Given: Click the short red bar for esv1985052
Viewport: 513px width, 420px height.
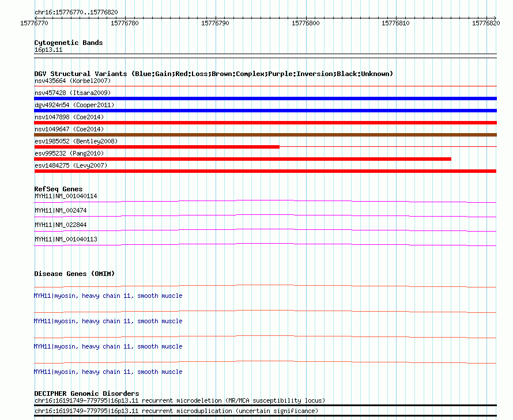Looking at the screenshot, I should point(157,147).
